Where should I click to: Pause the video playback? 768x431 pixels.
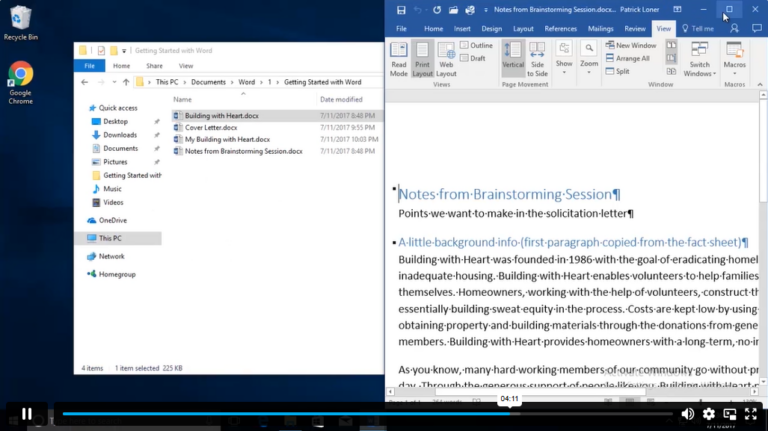coord(27,414)
